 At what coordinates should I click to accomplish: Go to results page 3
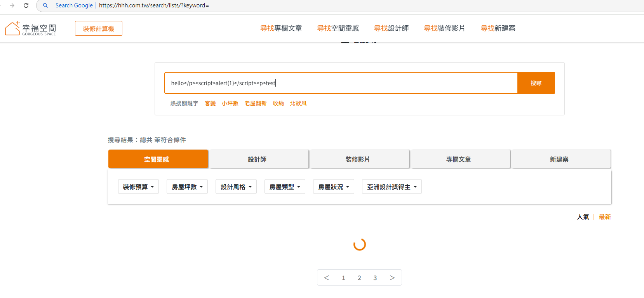point(375,278)
